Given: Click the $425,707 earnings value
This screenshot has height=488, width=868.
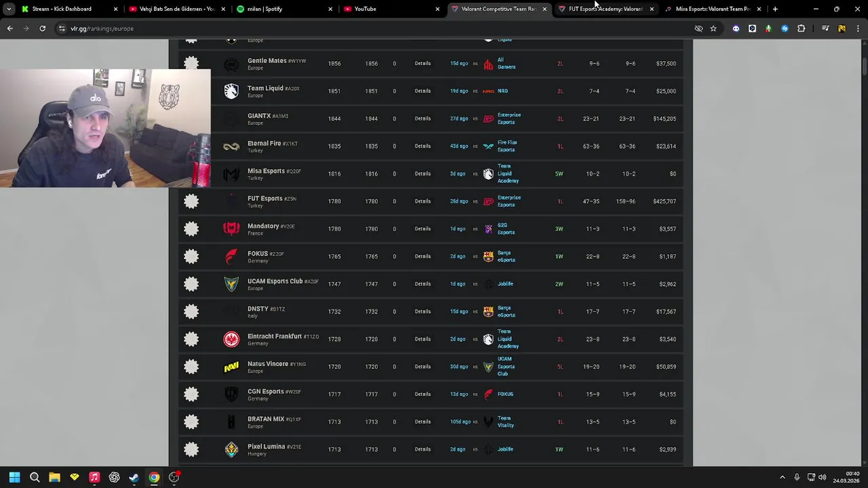Looking at the screenshot, I should 664,201.
